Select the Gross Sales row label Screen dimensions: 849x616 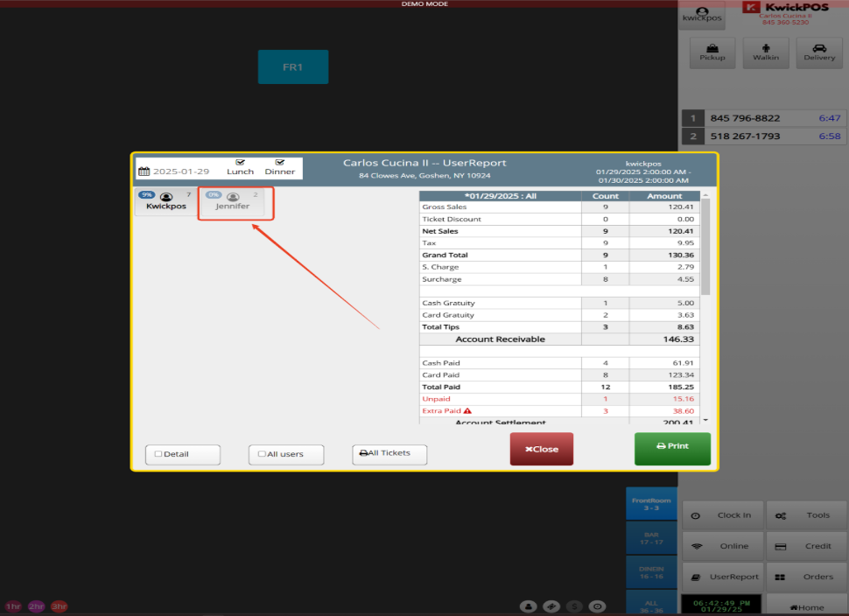point(445,206)
